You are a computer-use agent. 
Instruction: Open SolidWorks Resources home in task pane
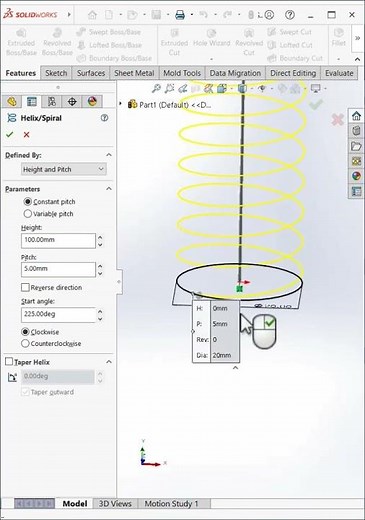click(356, 116)
